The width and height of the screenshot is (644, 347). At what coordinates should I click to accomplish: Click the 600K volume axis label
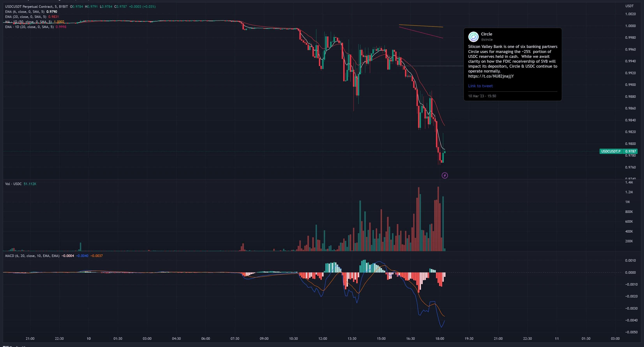click(x=629, y=222)
